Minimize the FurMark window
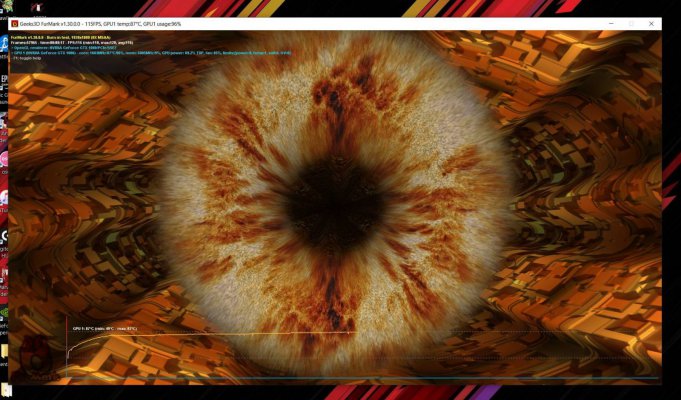 (x=611, y=24)
